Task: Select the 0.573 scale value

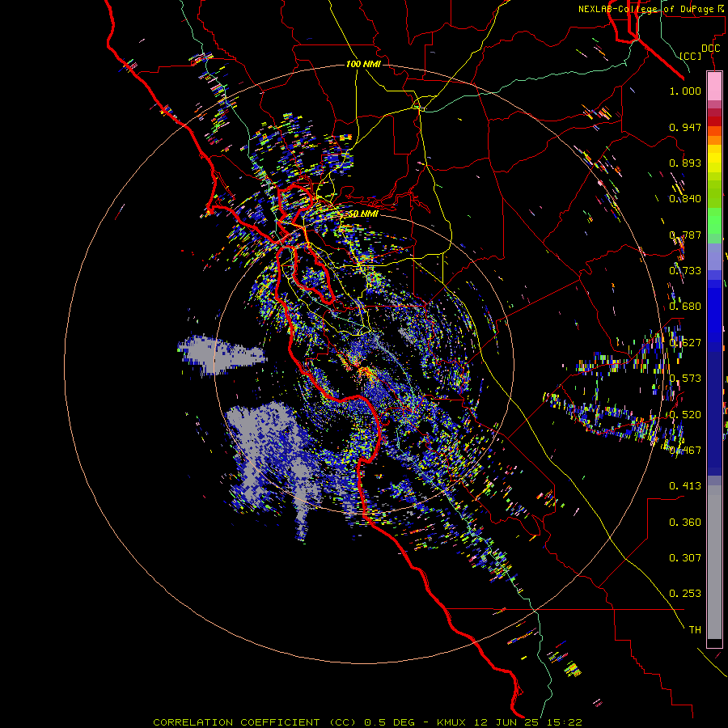Action: 685,379
